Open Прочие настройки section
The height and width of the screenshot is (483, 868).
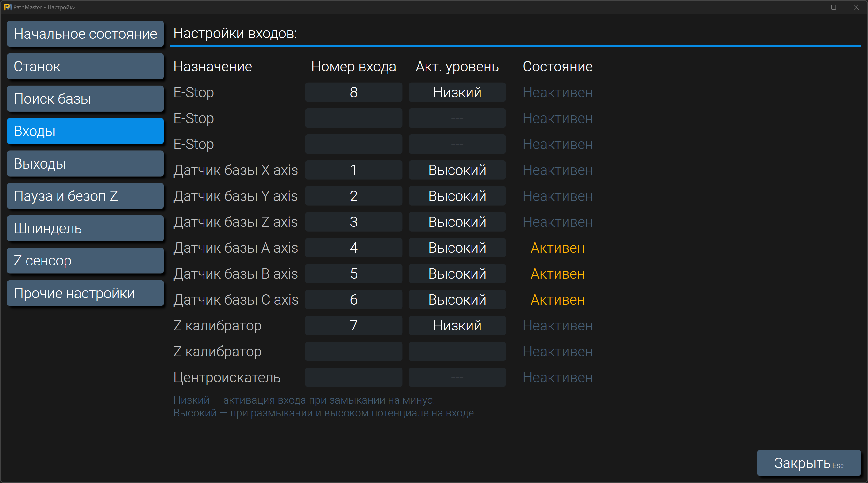pyautogui.click(x=85, y=293)
